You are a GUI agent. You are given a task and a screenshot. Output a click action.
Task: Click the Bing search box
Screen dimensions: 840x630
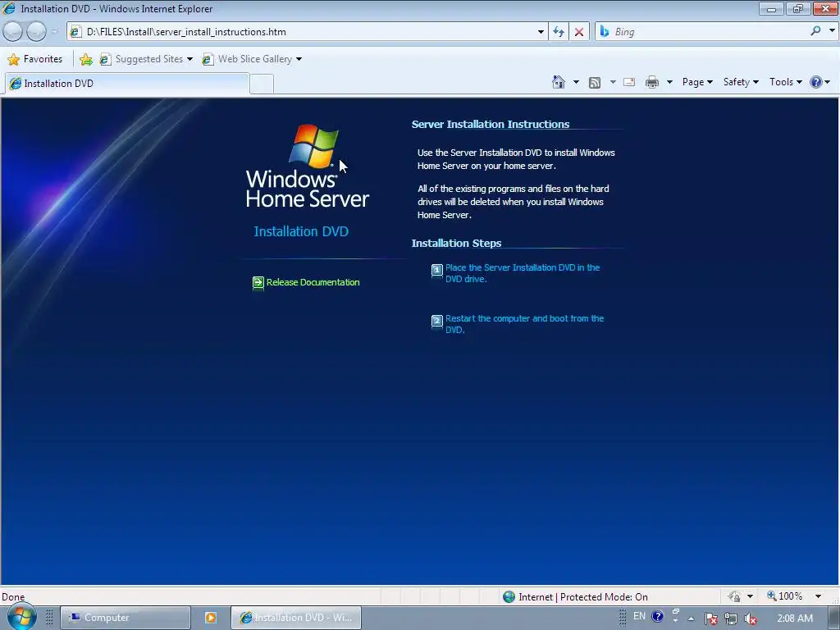[x=702, y=32]
